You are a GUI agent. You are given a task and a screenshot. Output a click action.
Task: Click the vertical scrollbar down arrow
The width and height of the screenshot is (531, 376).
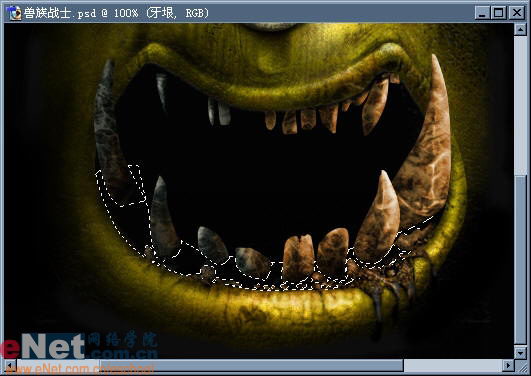point(520,353)
